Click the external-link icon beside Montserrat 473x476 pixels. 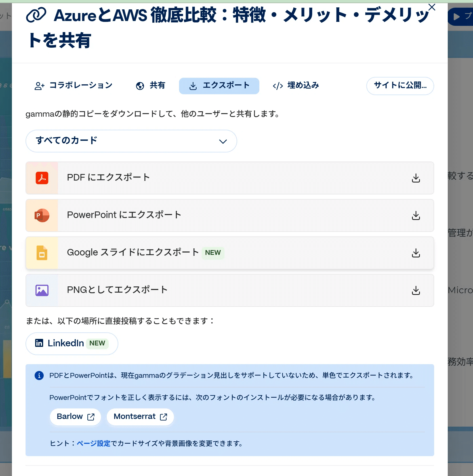coord(163,417)
